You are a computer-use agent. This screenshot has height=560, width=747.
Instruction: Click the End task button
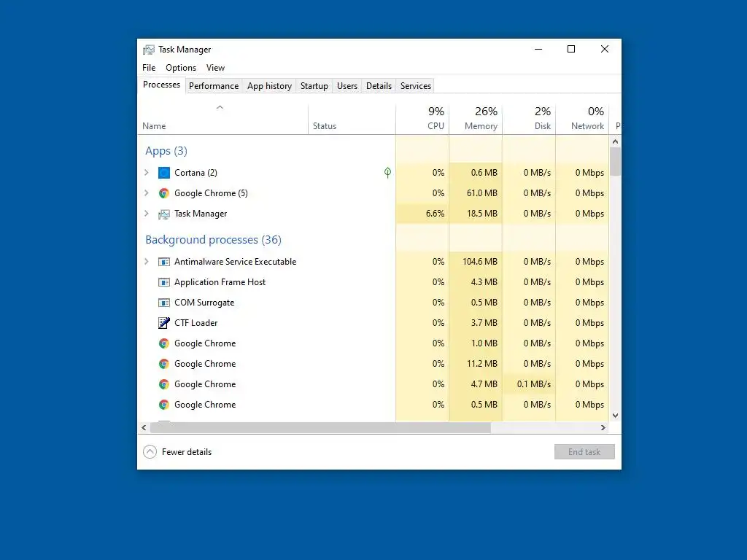(x=584, y=452)
